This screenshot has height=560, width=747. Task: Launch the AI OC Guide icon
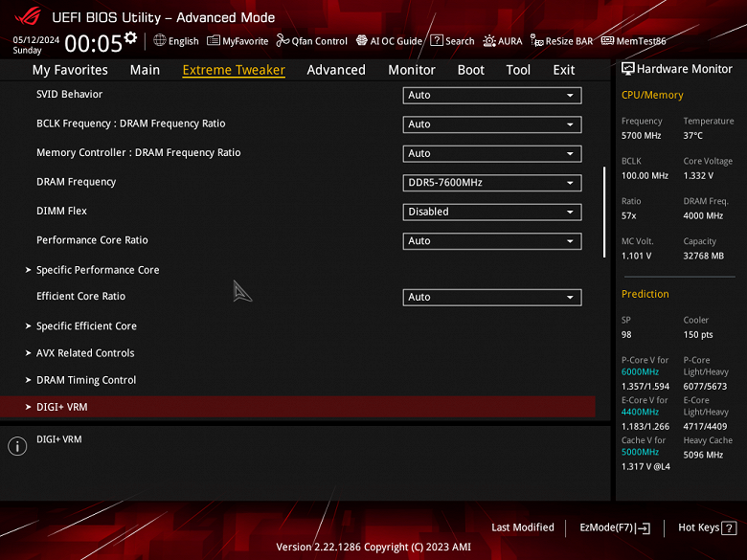362,40
